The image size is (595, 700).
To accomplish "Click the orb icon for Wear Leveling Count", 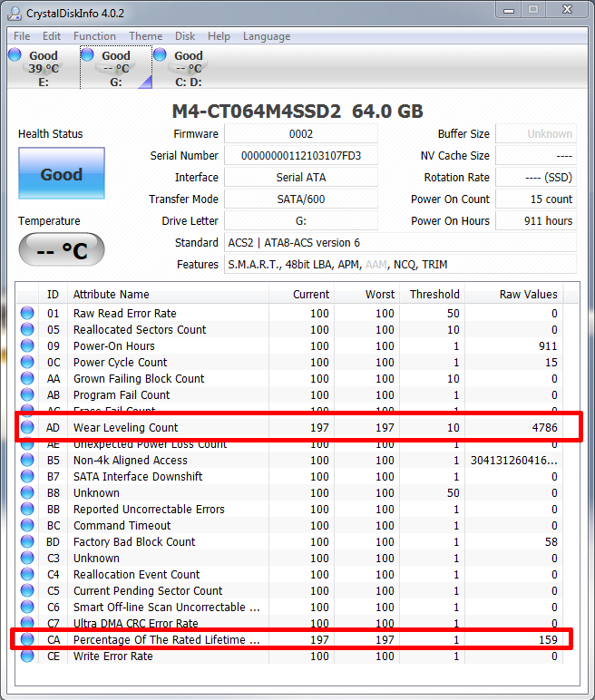I will click(x=27, y=427).
